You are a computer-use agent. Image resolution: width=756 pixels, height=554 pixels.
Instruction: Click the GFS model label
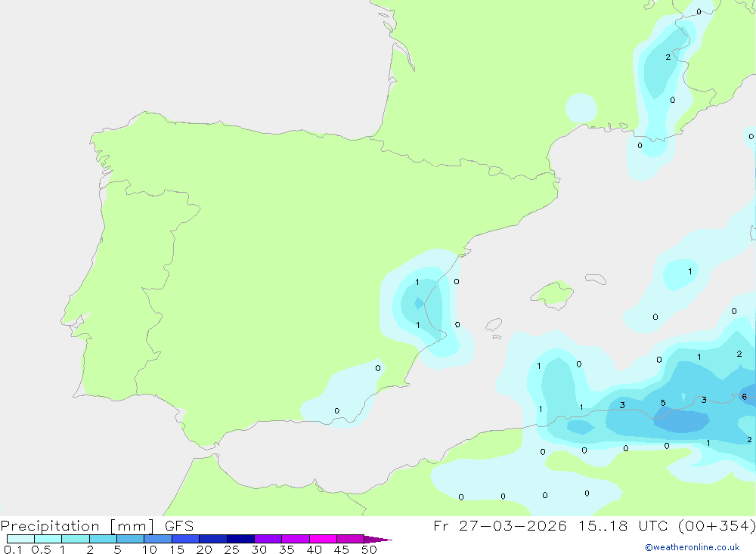point(179,526)
